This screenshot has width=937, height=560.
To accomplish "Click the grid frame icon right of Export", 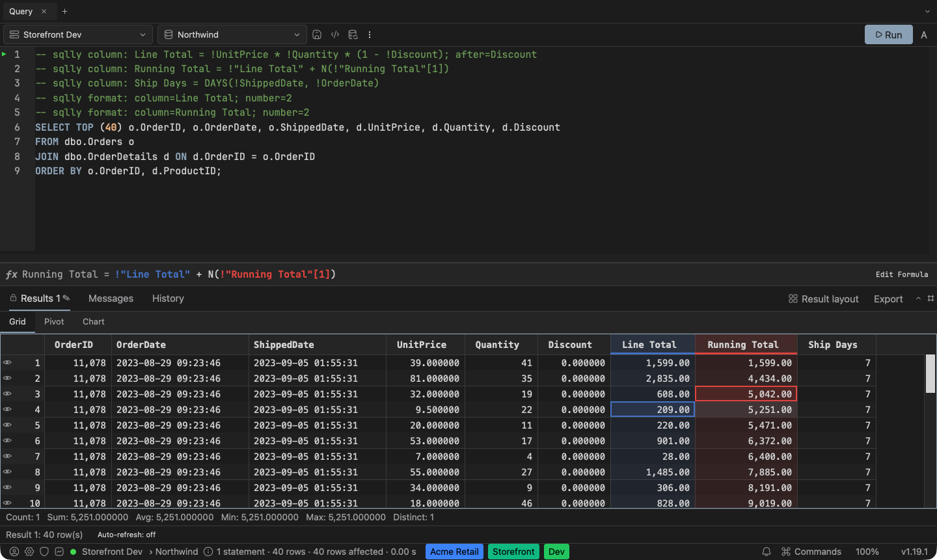I will coord(930,299).
